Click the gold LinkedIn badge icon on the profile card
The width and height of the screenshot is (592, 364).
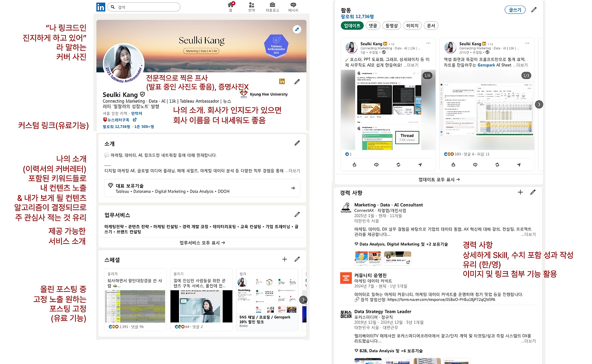(282, 82)
